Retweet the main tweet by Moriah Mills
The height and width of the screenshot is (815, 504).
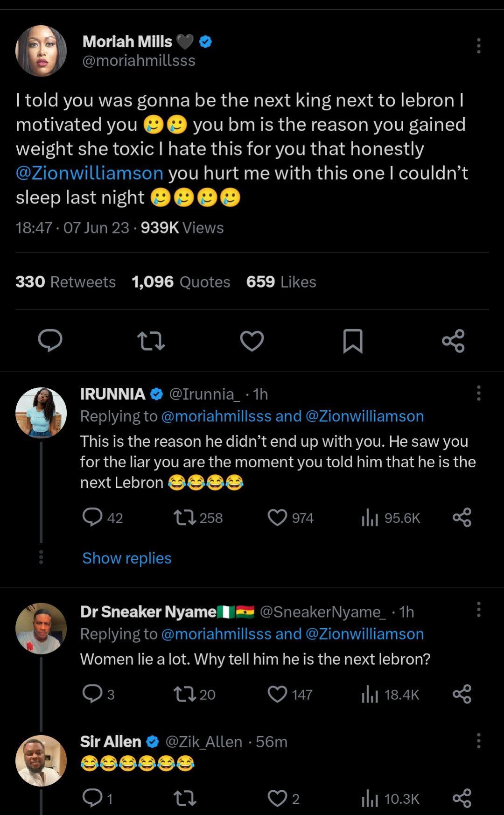[151, 341]
